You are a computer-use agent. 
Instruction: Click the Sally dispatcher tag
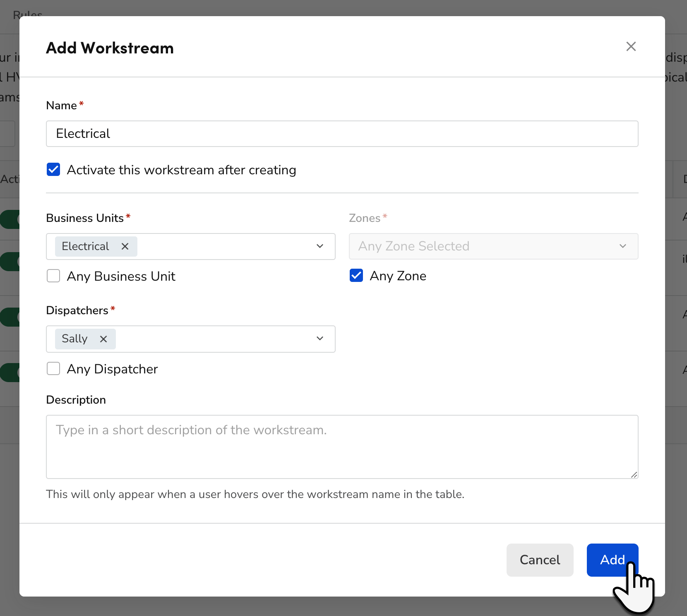click(x=85, y=339)
